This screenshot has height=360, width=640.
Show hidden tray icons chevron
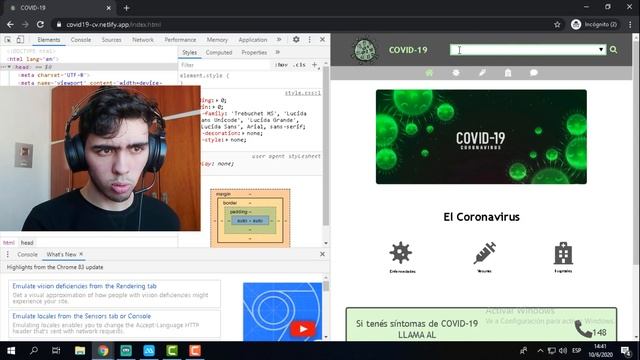coord(540,351)
